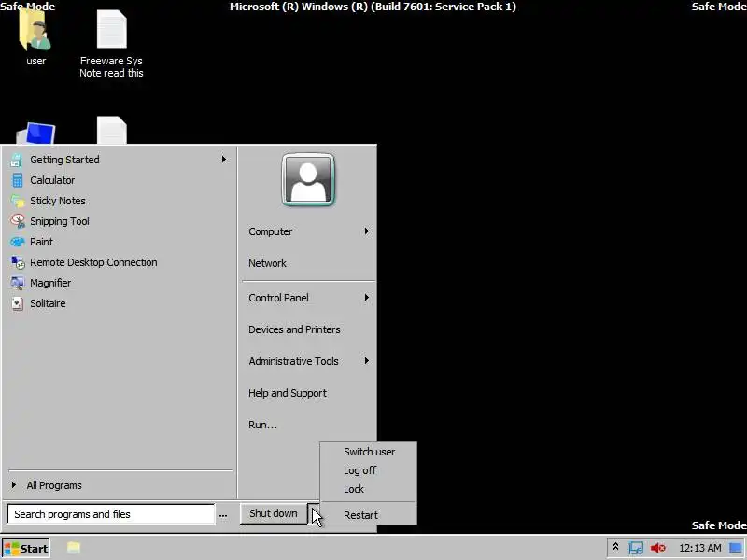Choose Restart from power menu
Screen dimensions: 747x560
360,515
